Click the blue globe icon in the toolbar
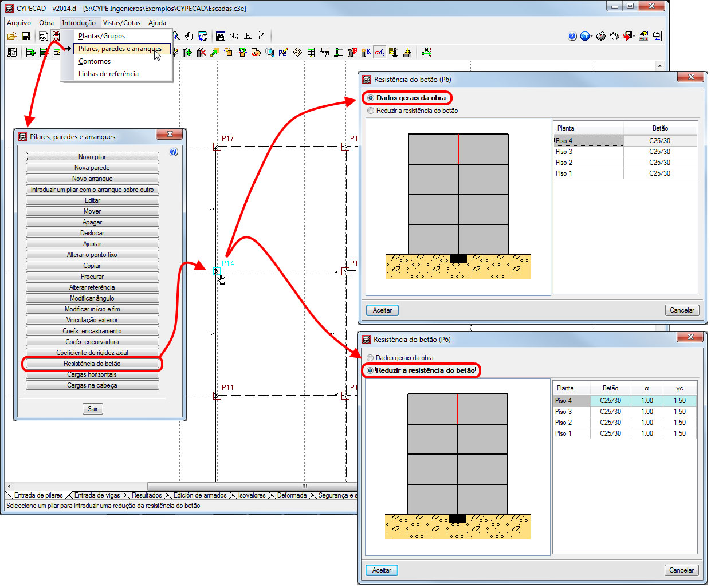The width and height of the screenshot is (711, 588). (584, 36)
